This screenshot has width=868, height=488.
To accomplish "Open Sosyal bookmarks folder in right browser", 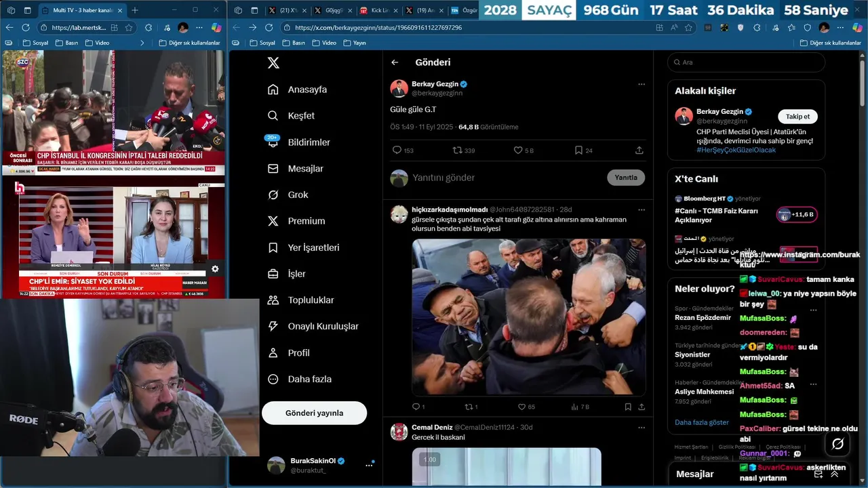I will click(263, 43).
